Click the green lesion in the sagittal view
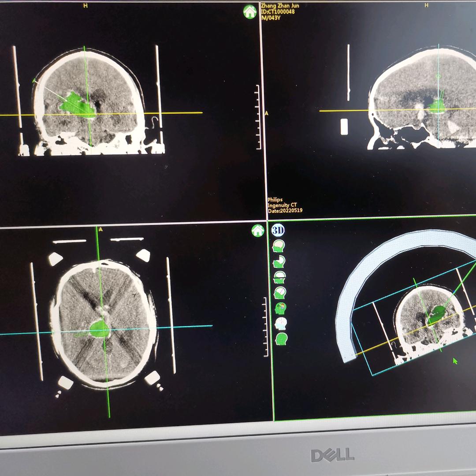The height and width of the screenshot is (476, 476). tap(438, 106)
